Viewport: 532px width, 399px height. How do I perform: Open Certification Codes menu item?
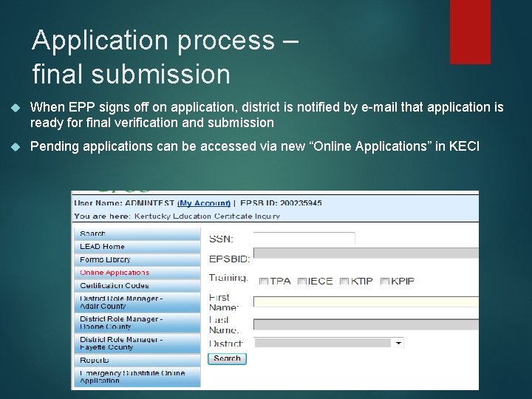click(137, 286)
